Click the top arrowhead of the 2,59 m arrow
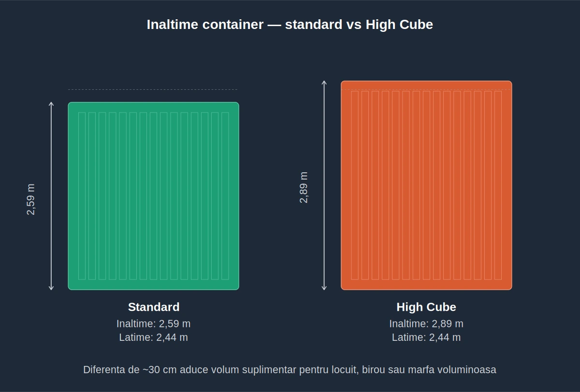 pyautogui.click(x=51, y=104)
